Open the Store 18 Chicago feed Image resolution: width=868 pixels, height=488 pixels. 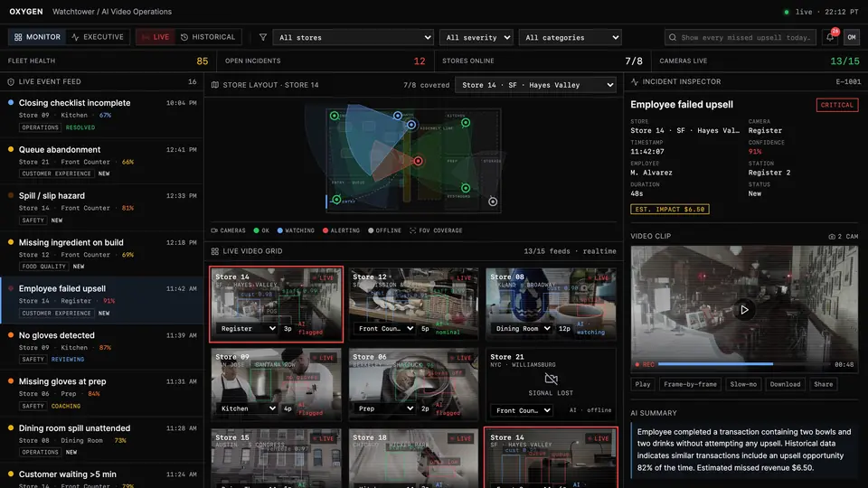(x=413, y=458)
